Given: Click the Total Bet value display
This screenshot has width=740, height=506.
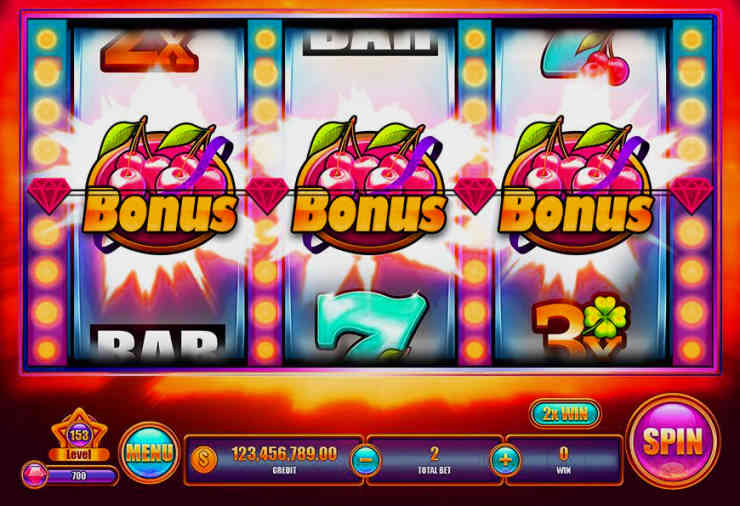Looking at the screenshot, I should click(434, 459).
